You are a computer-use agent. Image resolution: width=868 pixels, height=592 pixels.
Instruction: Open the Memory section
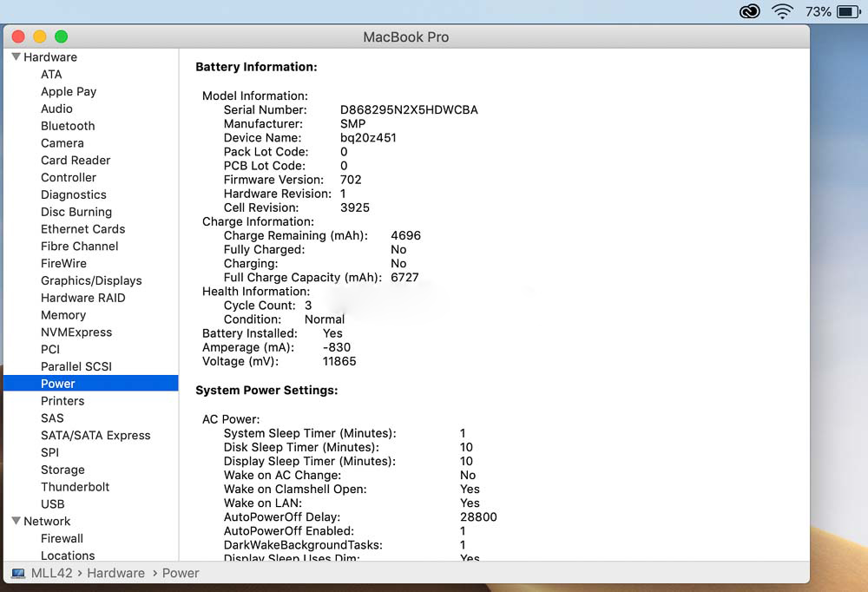pyautogui.click(x=63, y=314)
